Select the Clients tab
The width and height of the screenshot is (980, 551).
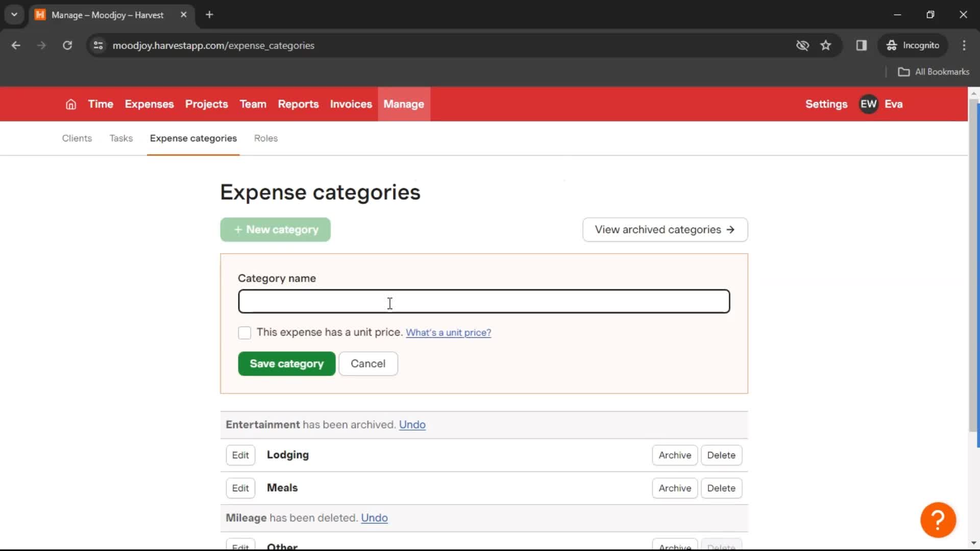76,138
